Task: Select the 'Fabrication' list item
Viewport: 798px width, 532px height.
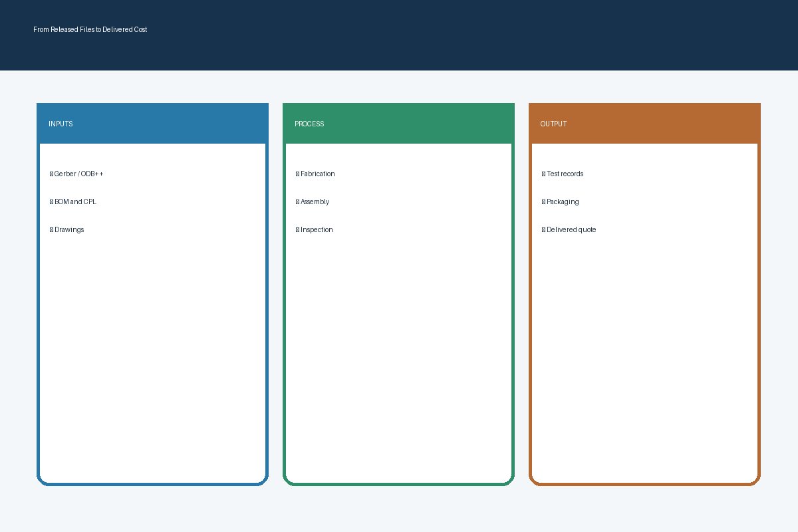Action: click(315, 174)
